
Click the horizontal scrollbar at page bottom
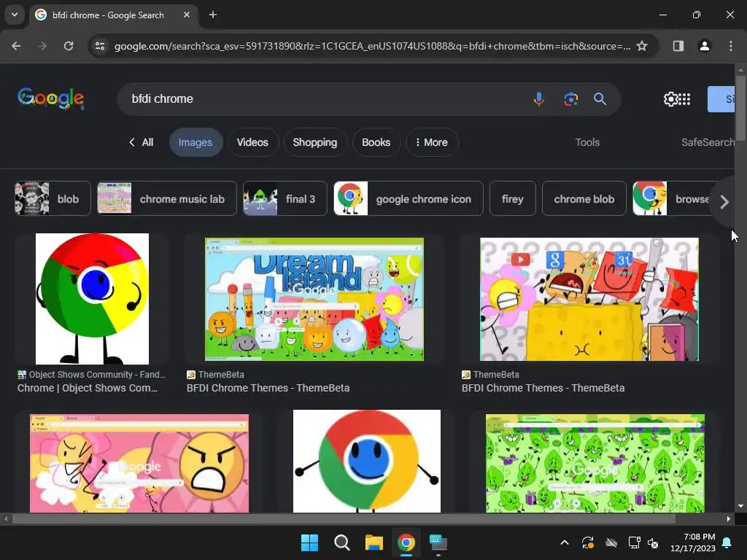click(344, 519)
